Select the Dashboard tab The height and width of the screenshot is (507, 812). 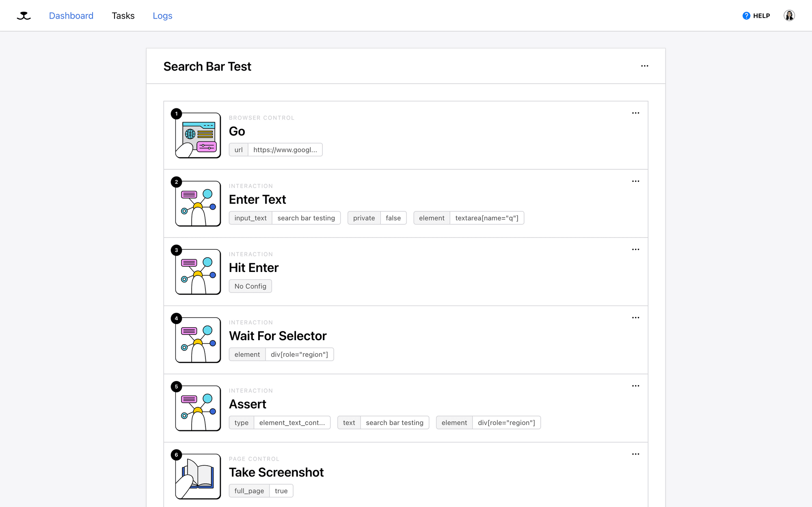(72, 16)
